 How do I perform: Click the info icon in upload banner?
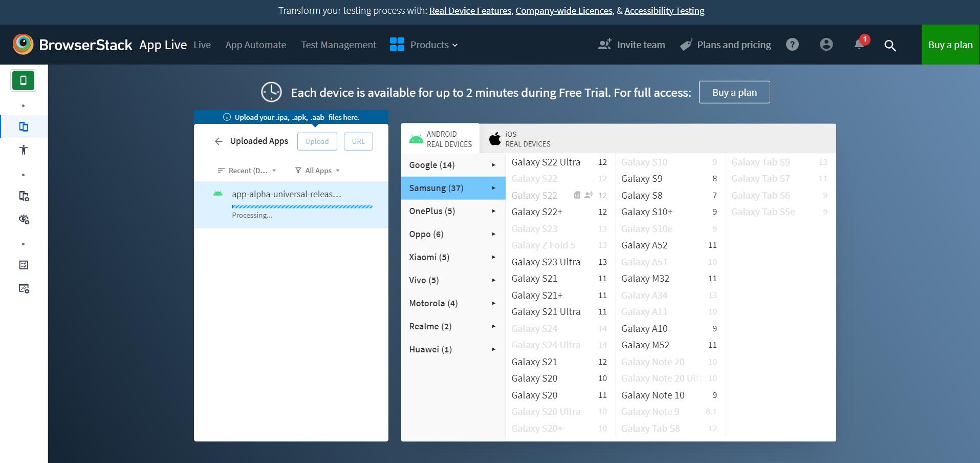tap(227, 117)
